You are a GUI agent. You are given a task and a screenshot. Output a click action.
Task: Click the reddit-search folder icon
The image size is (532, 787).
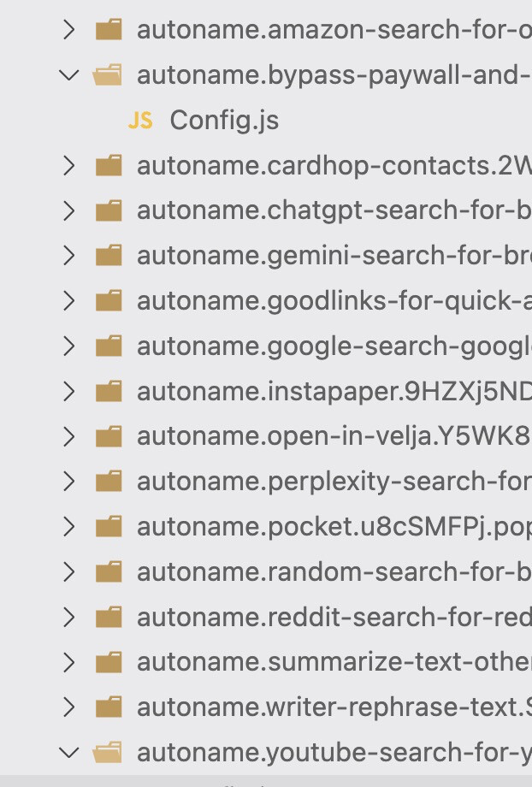109,616
